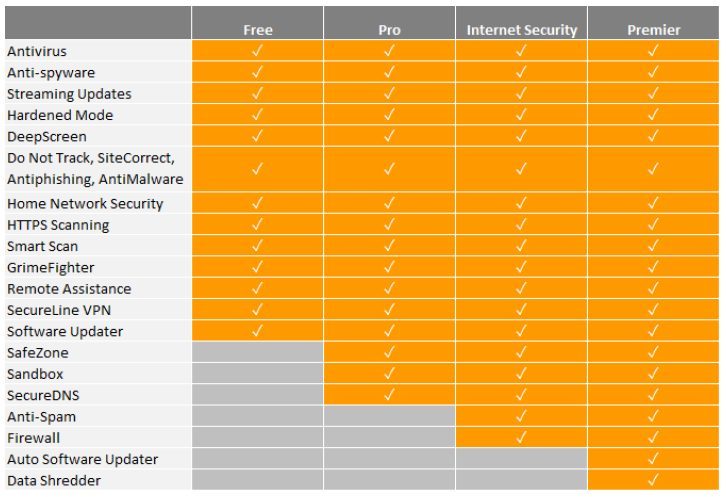Screen dimensions: 727x497
Task: Click the SecureDNS checkmark in Pro column
Action: [389, 395]
